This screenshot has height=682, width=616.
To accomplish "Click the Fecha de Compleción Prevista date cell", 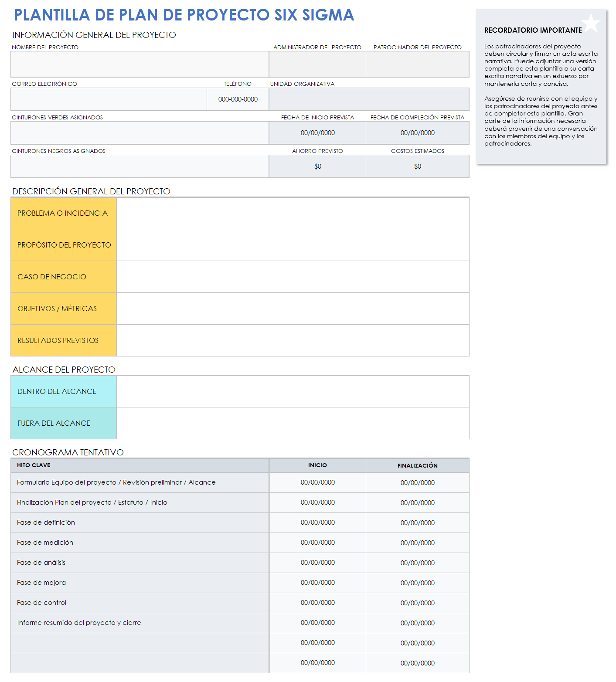I will coord(418,133).
